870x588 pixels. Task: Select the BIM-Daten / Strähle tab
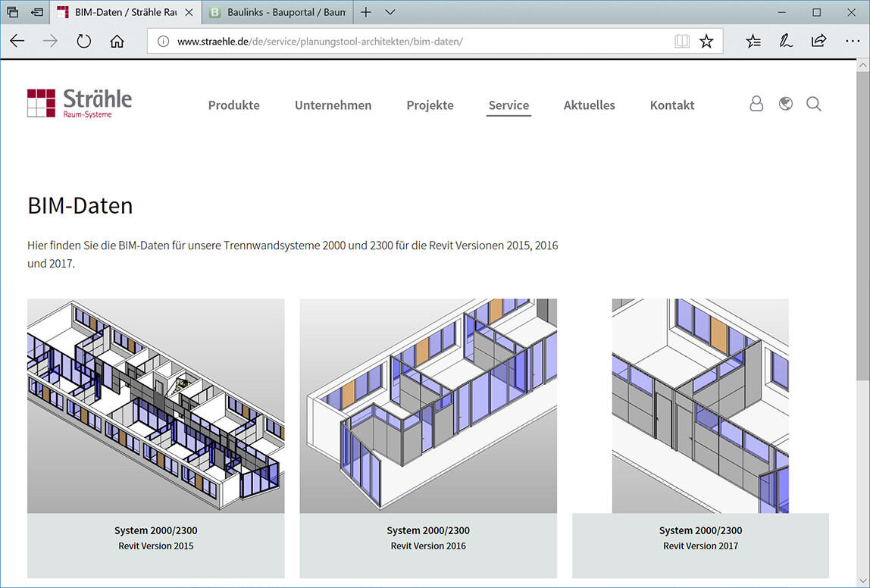(x=125, y=12)
